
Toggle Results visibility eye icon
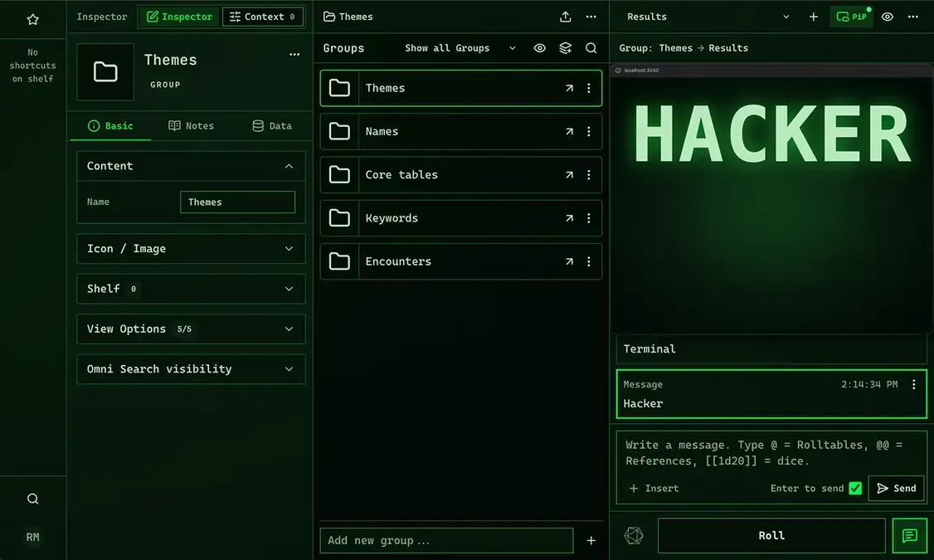[x=887, y=17]
